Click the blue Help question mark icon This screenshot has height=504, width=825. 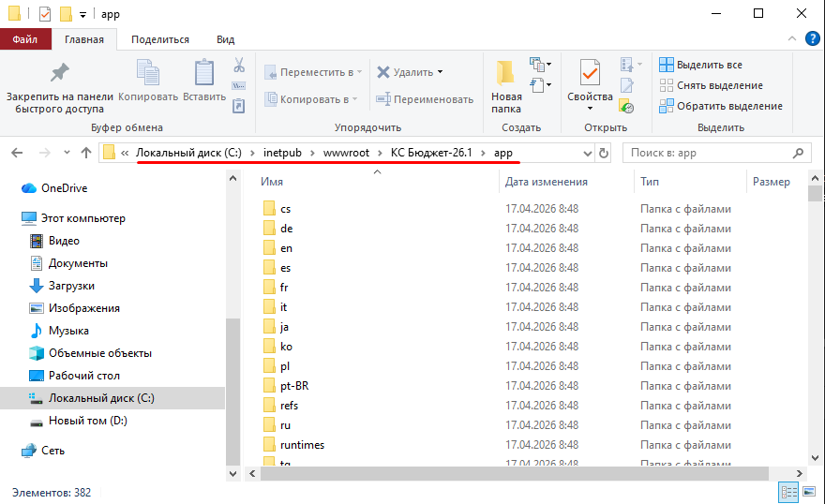[x=813, y=39]
